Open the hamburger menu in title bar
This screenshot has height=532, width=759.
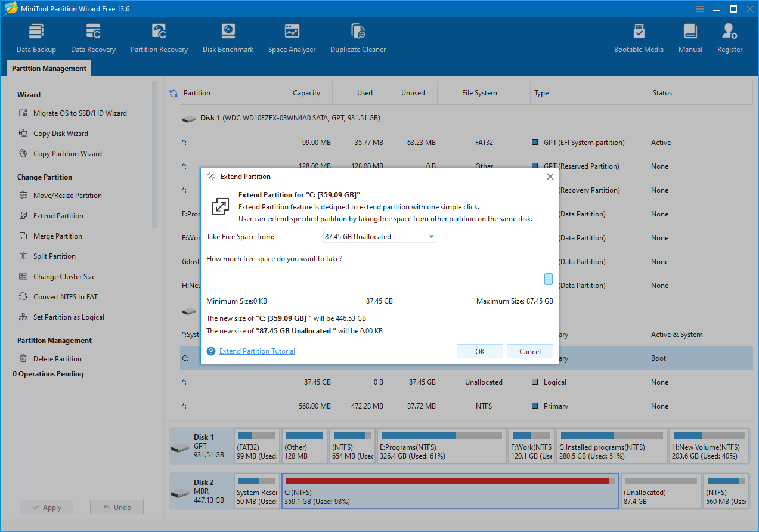tap(701, 8)
